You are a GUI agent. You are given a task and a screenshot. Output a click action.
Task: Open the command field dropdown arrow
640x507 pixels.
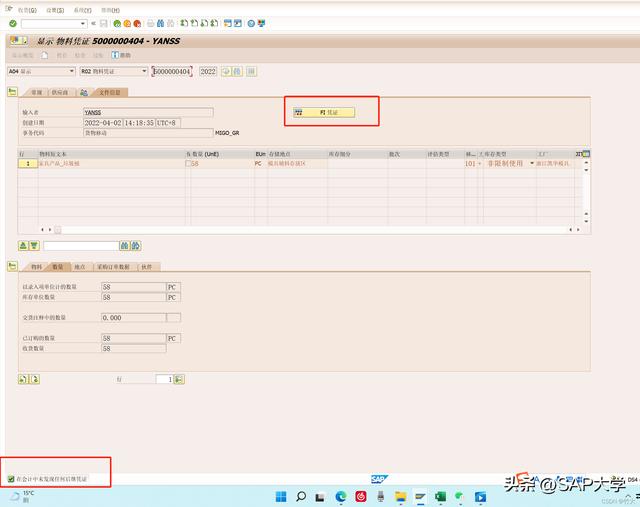coord(82,22)
